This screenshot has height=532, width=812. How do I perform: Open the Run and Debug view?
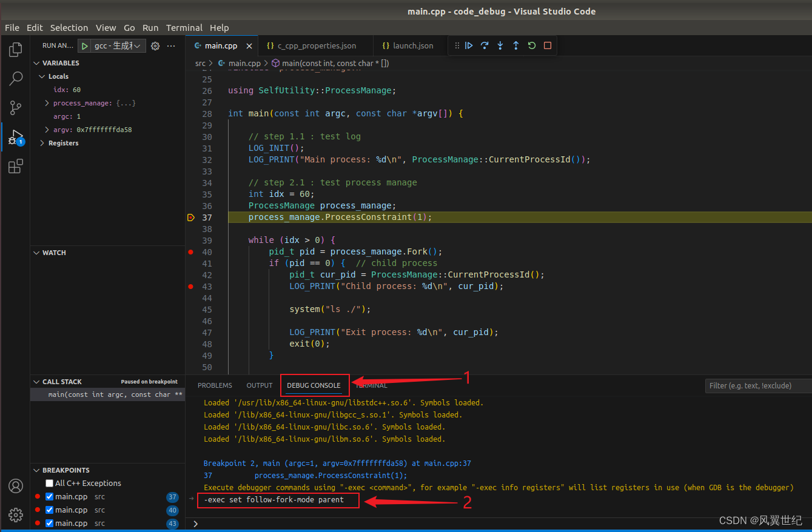tap(16, 138)
